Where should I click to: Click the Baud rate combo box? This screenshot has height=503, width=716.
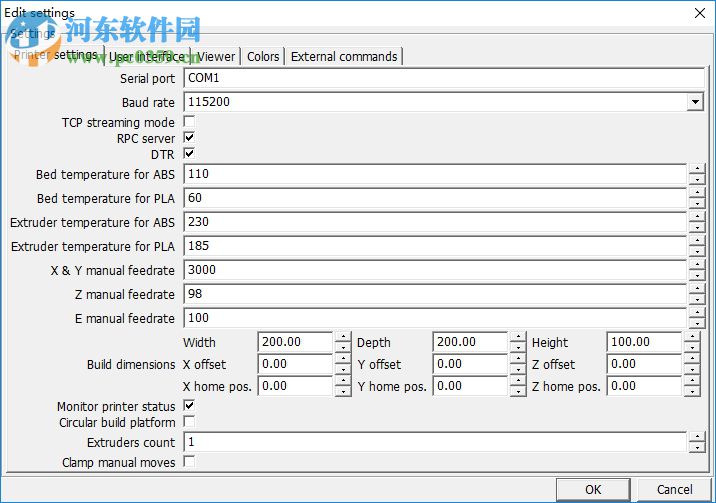(444, 102)
